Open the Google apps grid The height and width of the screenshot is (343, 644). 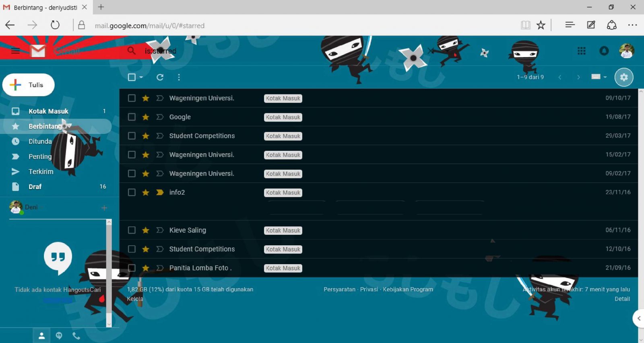point(581,51)
